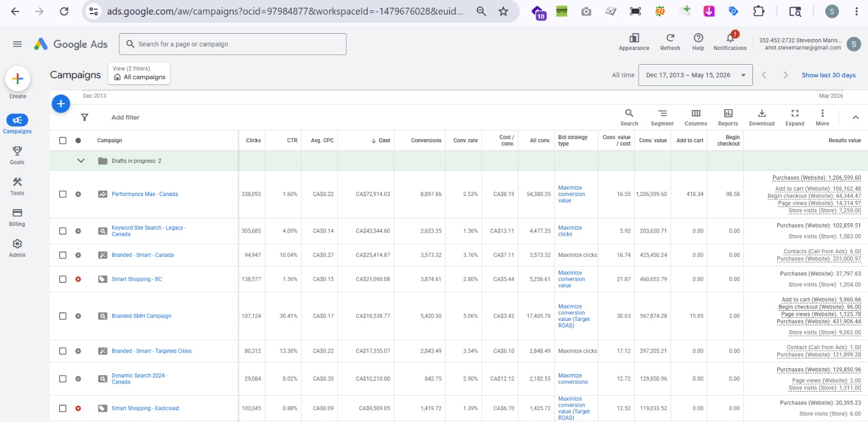
Task: Open the Segment options
Action: [662, 117]
